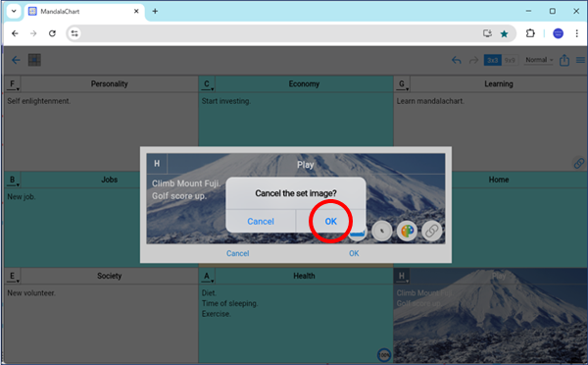This screenshot has height=365, width=588.
Task: Click the round pen icon in the editor
Action: coord(382,231)
